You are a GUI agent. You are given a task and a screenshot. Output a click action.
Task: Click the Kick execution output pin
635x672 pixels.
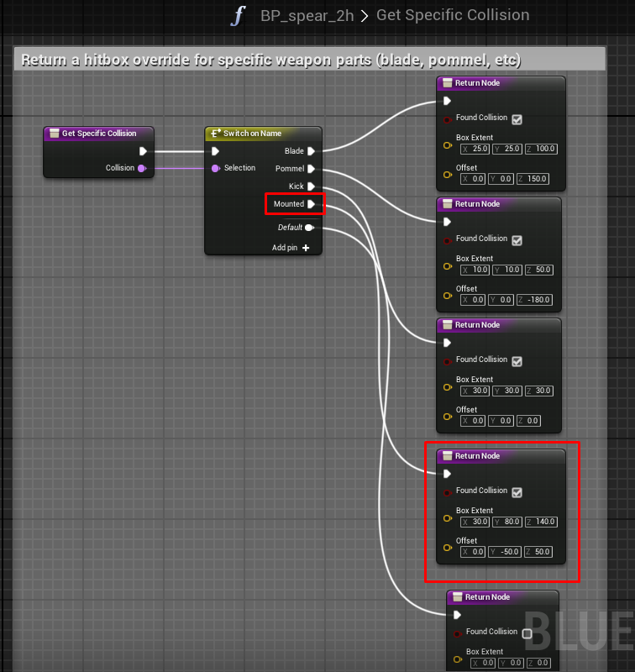tap(311, 186)
